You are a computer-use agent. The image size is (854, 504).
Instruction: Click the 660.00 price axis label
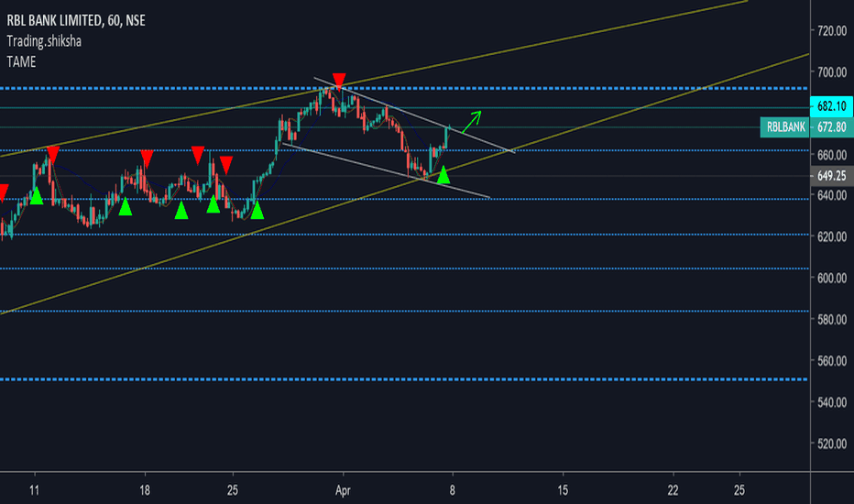click(832, 155)
